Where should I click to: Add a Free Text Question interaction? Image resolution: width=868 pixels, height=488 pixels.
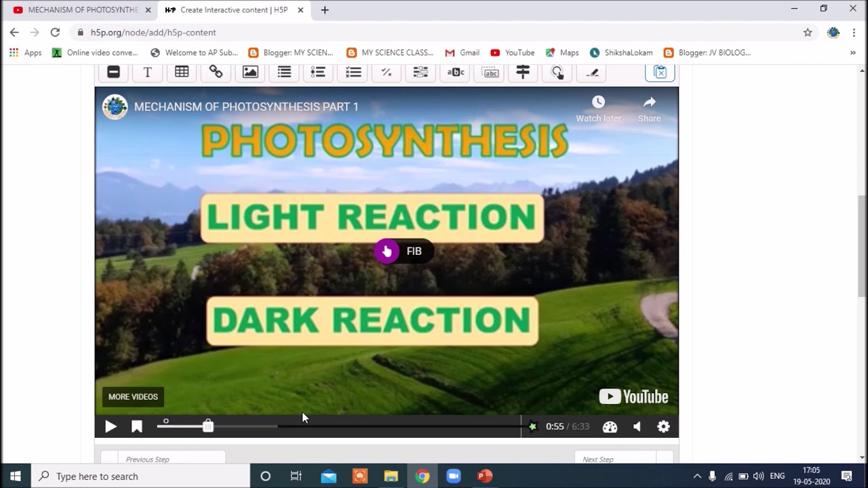point(591,72)
